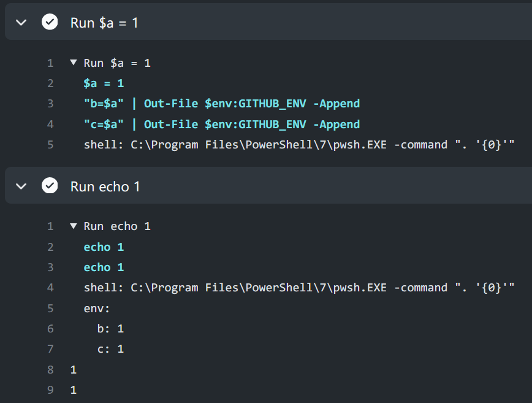The width and height of the screenshot is (532, 403).
Task: Click the 'Run echo 1' log group heading text
Action: pos(117,226)
